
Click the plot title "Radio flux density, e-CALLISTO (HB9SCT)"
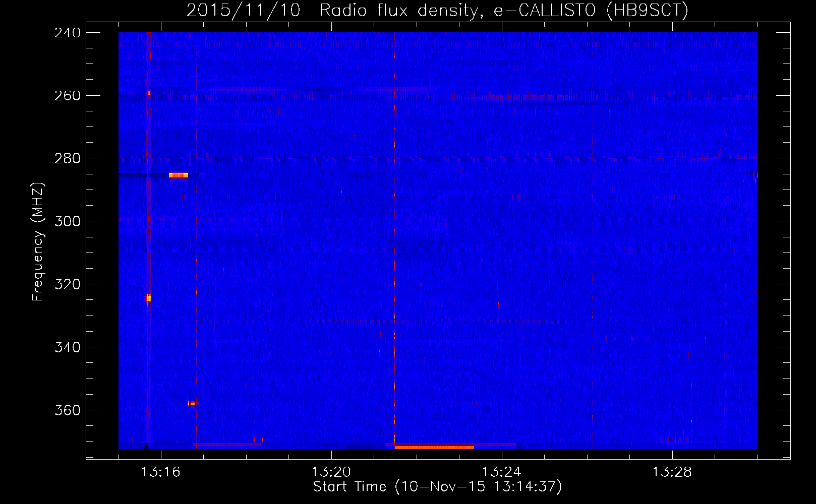504,11
